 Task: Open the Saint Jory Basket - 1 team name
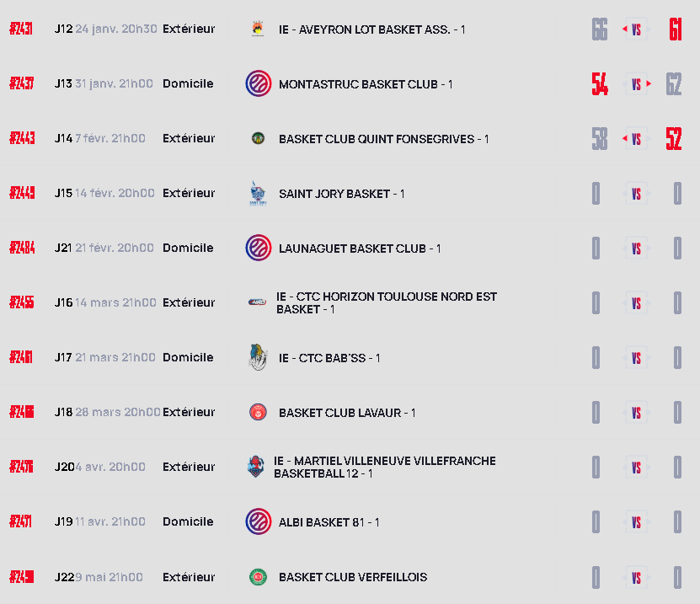pos(341,194)
